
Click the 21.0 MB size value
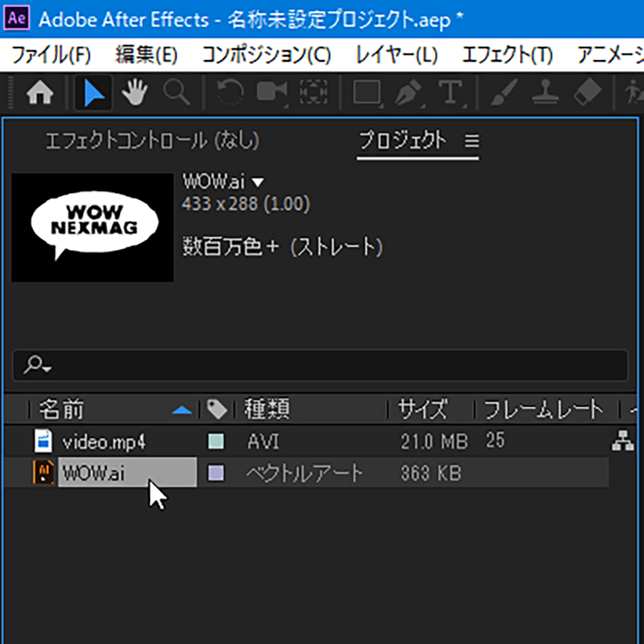tap(434, 442)
